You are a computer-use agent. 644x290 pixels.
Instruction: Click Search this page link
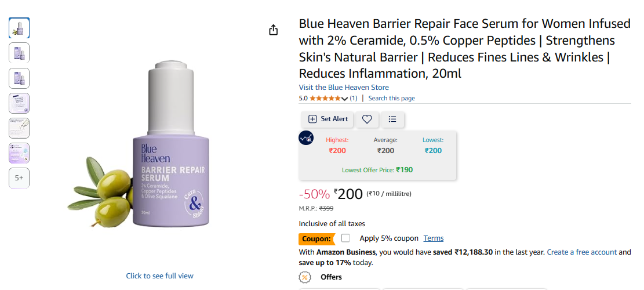[391, 98]
